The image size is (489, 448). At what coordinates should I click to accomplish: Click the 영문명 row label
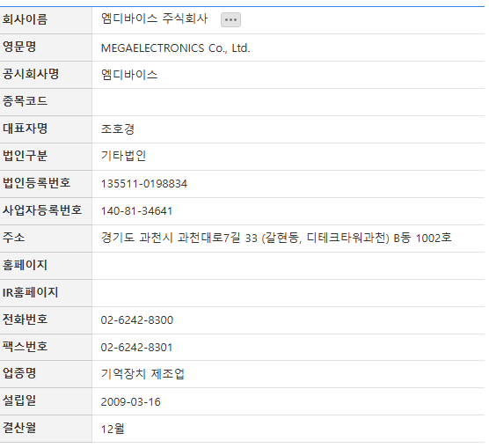click(x=19, y=47)
